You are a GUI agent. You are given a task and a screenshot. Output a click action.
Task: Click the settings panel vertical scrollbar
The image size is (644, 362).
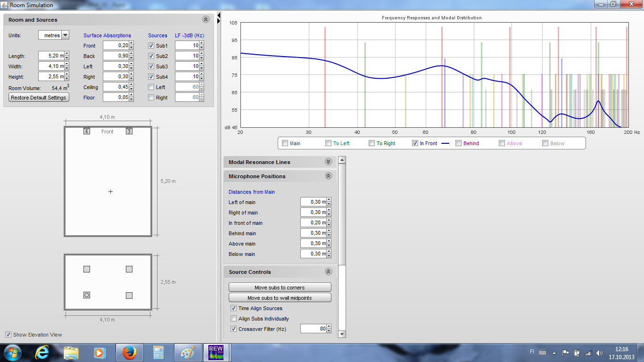tap(342, 212)
